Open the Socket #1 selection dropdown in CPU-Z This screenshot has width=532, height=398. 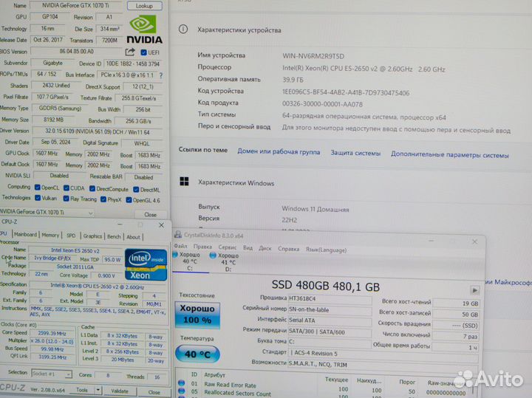[x=51, y=374]
